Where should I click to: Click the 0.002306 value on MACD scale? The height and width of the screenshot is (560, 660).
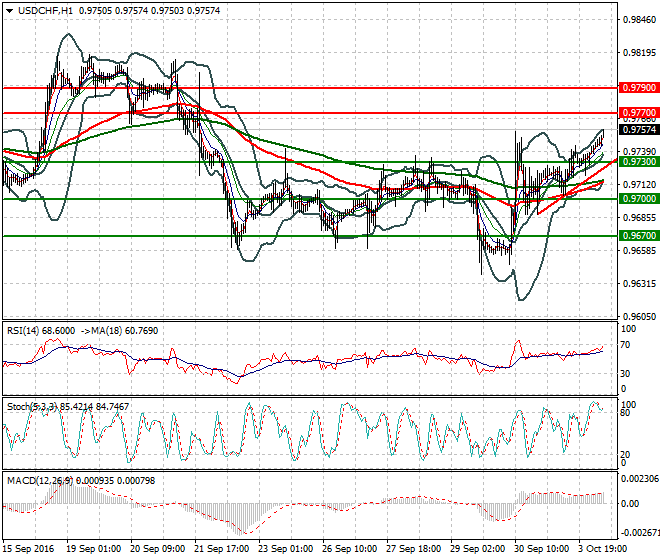640,479
